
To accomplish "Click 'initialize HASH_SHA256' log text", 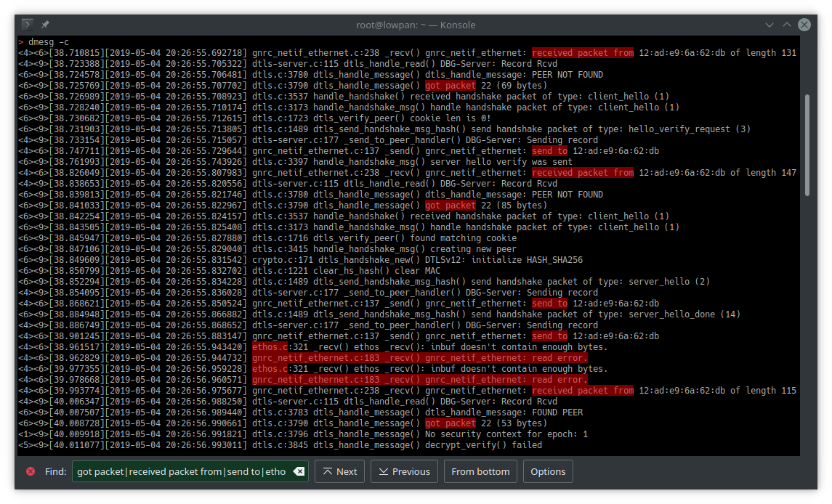I will pyautogui.click(x=526, y=260).
